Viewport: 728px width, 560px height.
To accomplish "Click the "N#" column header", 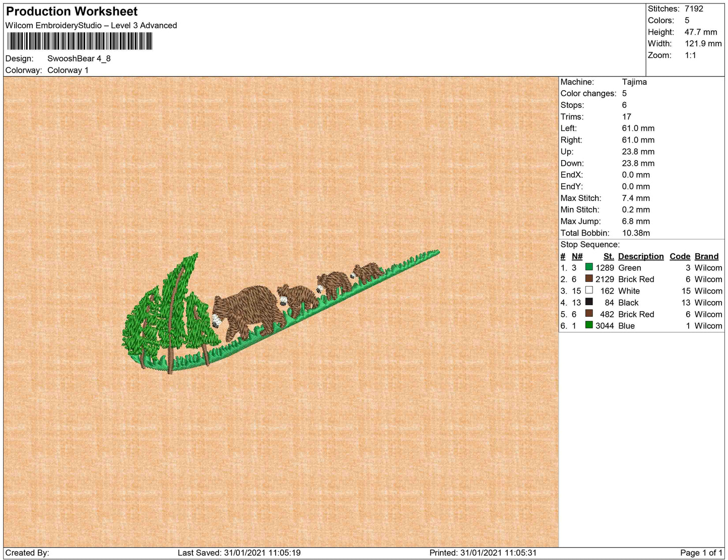I will coord(577,256).
